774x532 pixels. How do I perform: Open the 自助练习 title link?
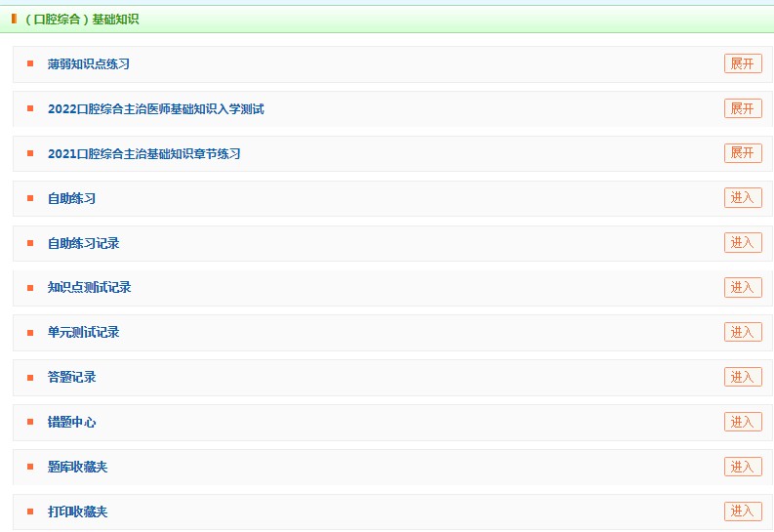coord(71,199)
